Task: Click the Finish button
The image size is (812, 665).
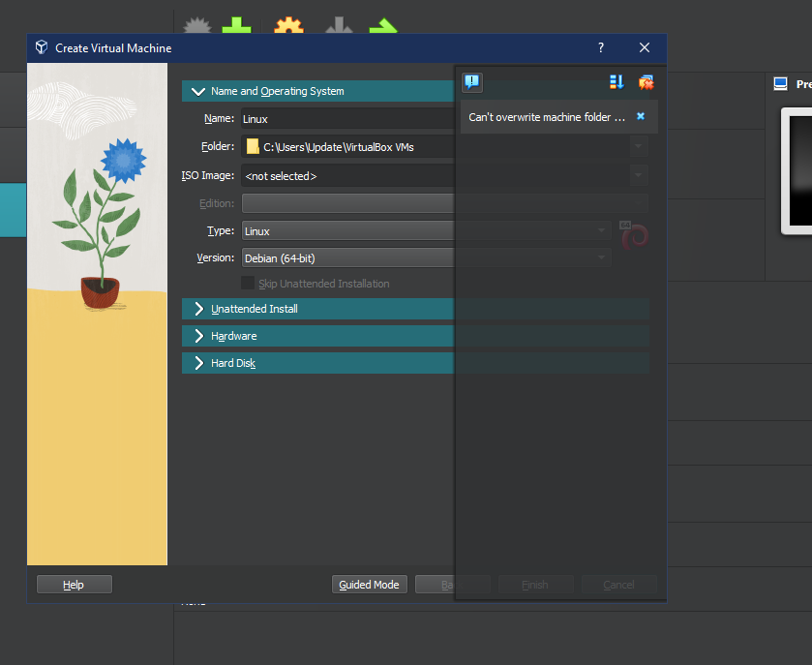Action: click(535, 585)
